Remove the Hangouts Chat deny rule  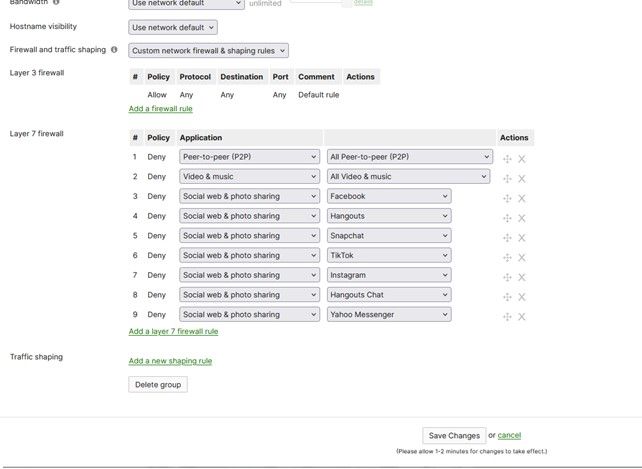[521, 297]
